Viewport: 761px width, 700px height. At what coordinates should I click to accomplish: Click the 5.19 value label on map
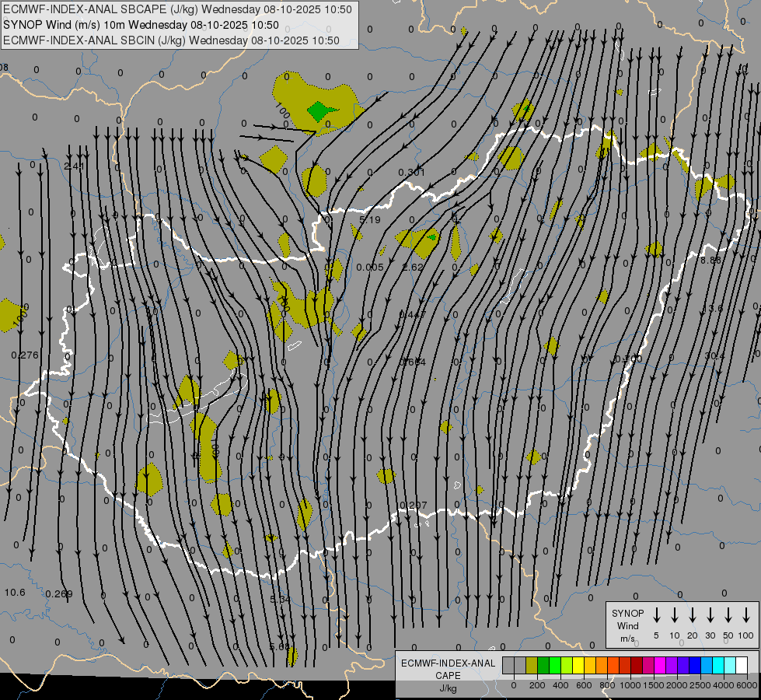(x=370, y=220)
